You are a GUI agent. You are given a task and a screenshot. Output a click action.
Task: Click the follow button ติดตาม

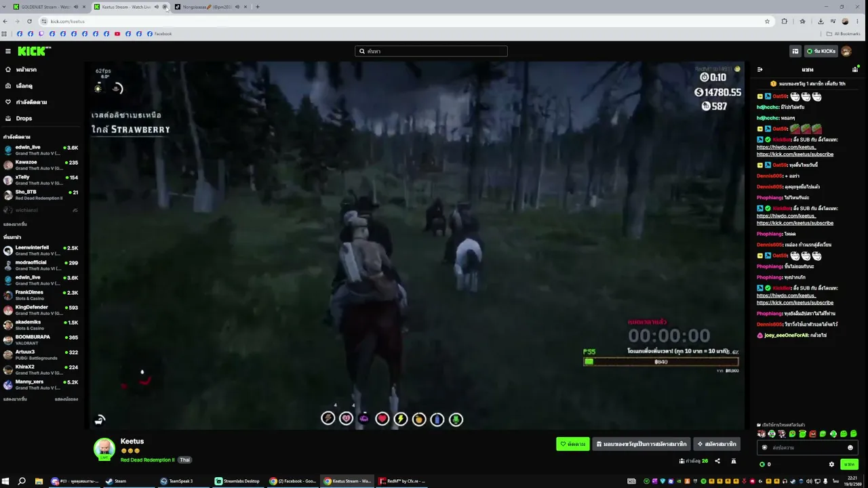(573, 444)
